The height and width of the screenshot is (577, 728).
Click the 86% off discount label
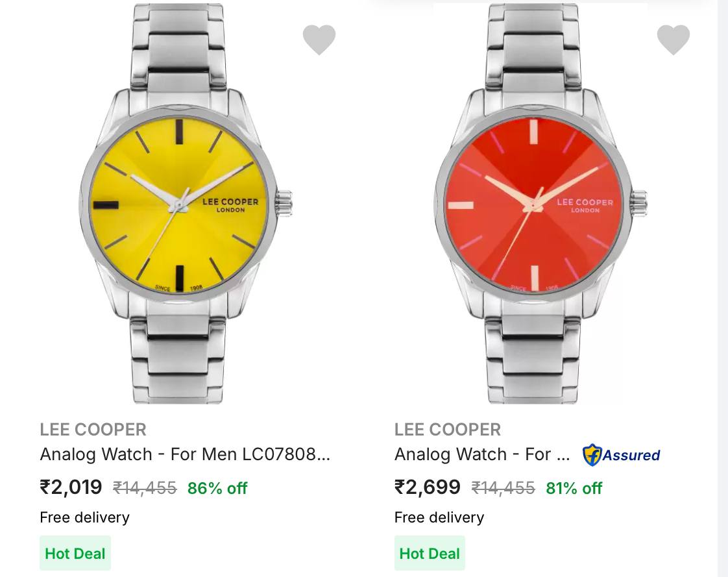(x=217, y=488)
